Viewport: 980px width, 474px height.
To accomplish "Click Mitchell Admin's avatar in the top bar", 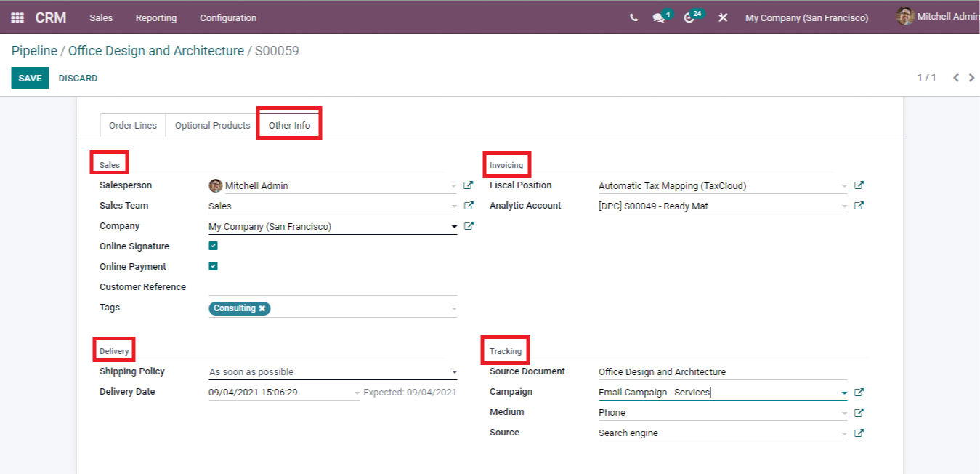I will [905, 17].
